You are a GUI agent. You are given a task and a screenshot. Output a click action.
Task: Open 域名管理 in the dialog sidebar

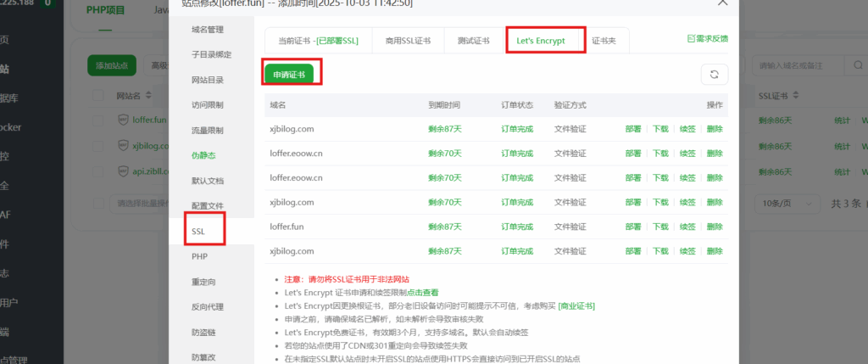(208, 30)
